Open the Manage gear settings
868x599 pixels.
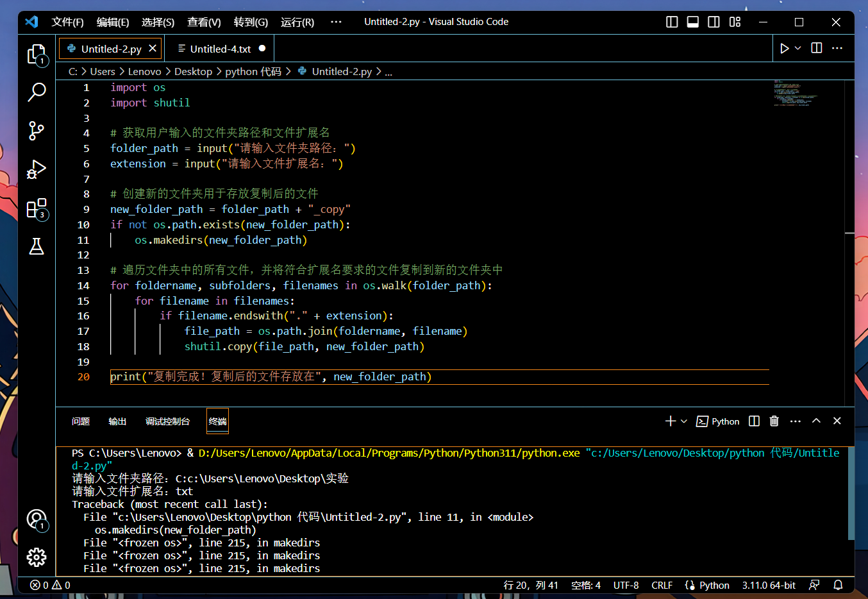click(x=37, y=557)
